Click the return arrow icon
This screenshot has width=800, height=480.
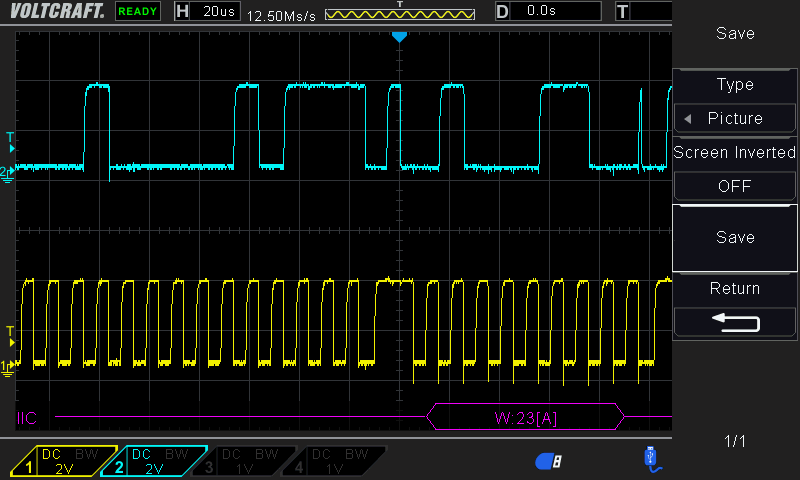click(x=735, y=322)
